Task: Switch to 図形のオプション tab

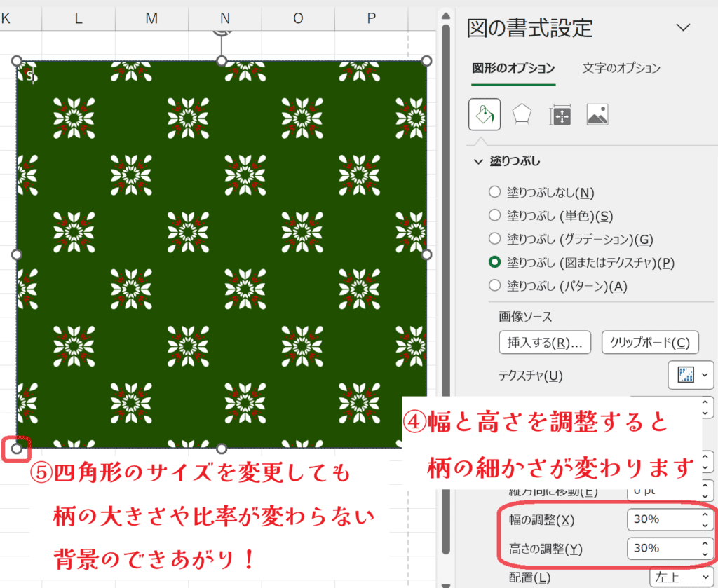Action: pos(513,68)
